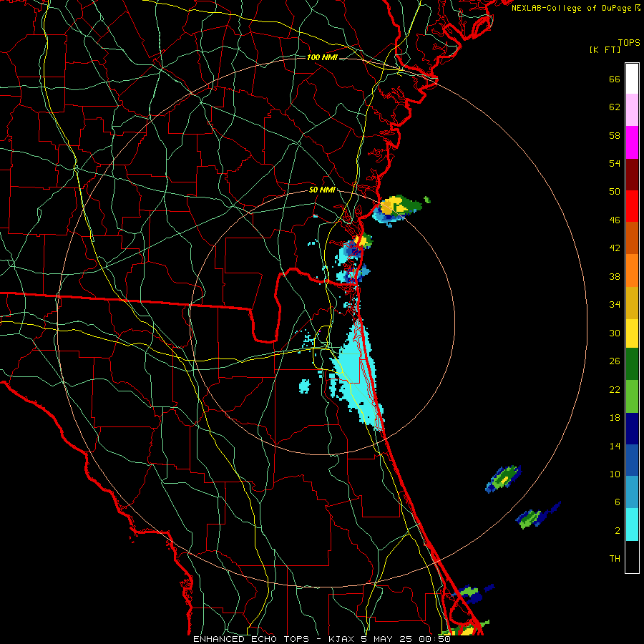Screen dimensions: 644x644
Task: Click the 100 NMI range ring label
Action: pos(322,57)
